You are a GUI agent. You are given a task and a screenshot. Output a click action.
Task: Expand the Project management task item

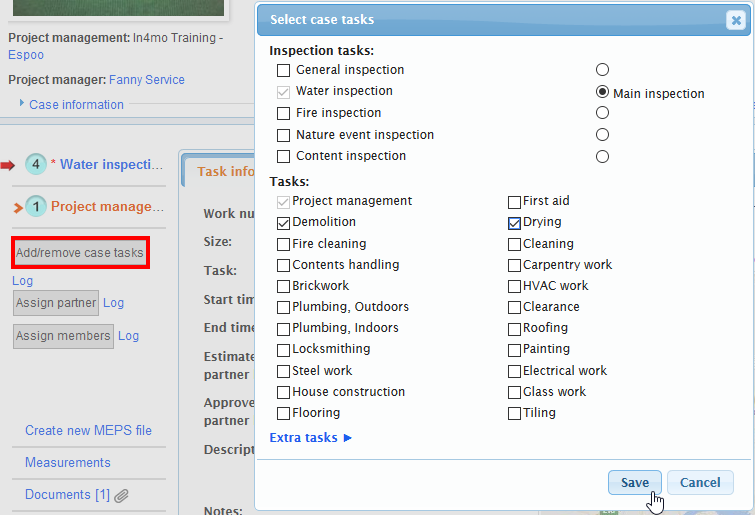[18, 208]
